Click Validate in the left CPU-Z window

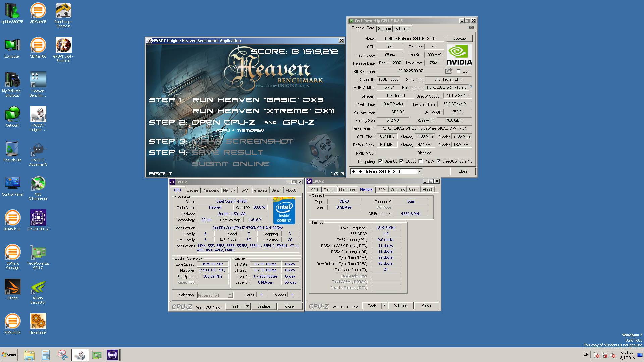[264, 306]
